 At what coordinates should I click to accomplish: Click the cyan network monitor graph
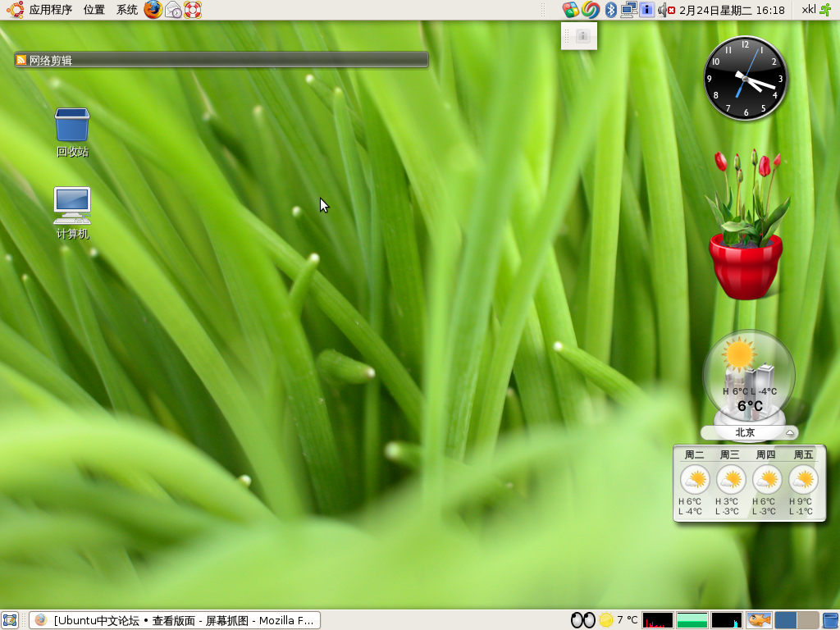click(727, 620)
